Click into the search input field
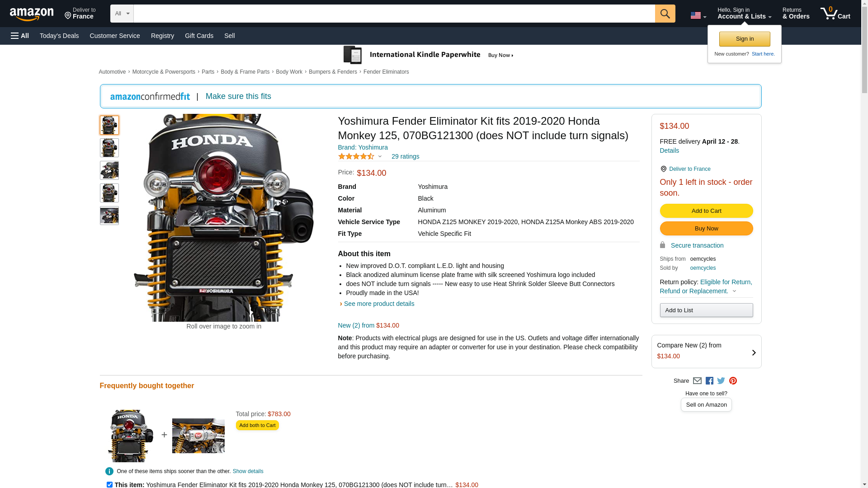This screenshot has height=488, width=868. (393, 14)
